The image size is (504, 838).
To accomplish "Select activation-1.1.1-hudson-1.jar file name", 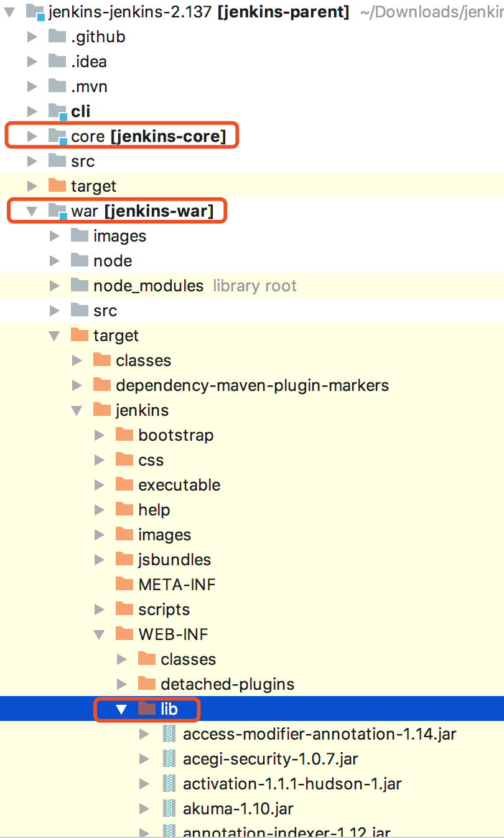I will 292,784.
